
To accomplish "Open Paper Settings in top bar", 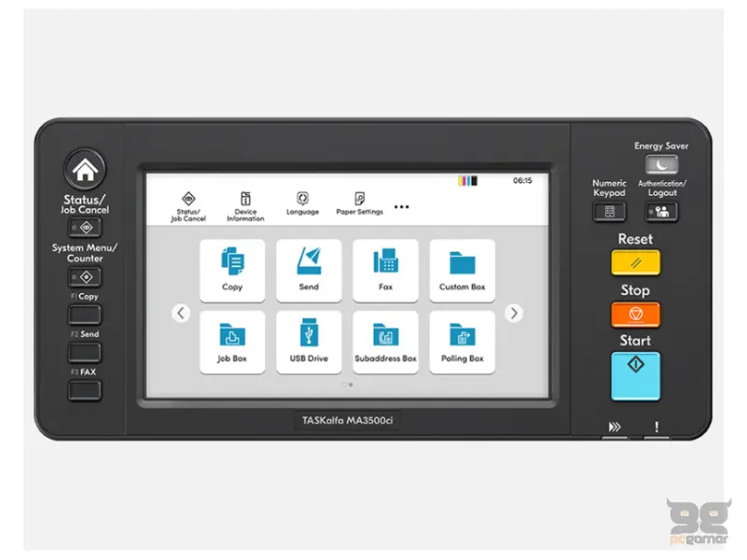I will (x=359, y=203).
